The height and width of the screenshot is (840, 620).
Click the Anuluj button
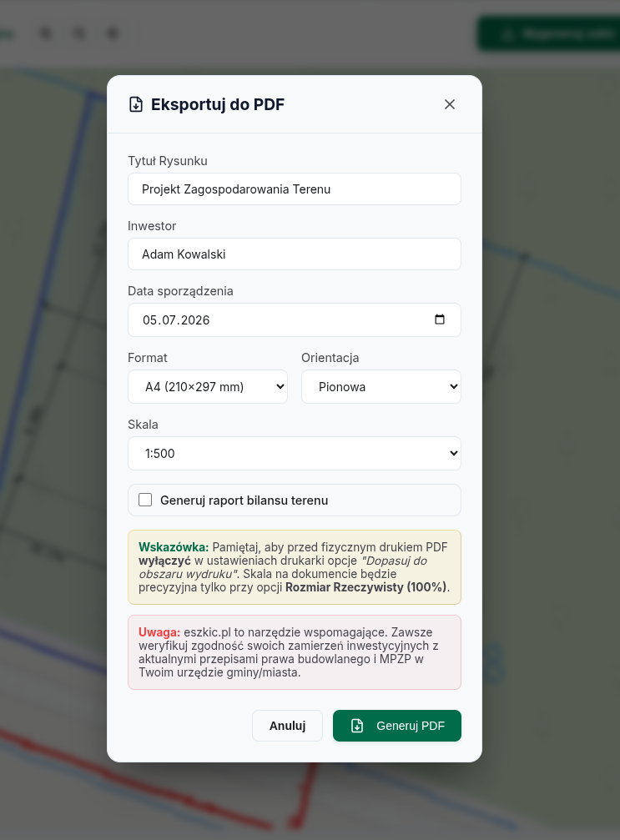(x=287, y=726)
